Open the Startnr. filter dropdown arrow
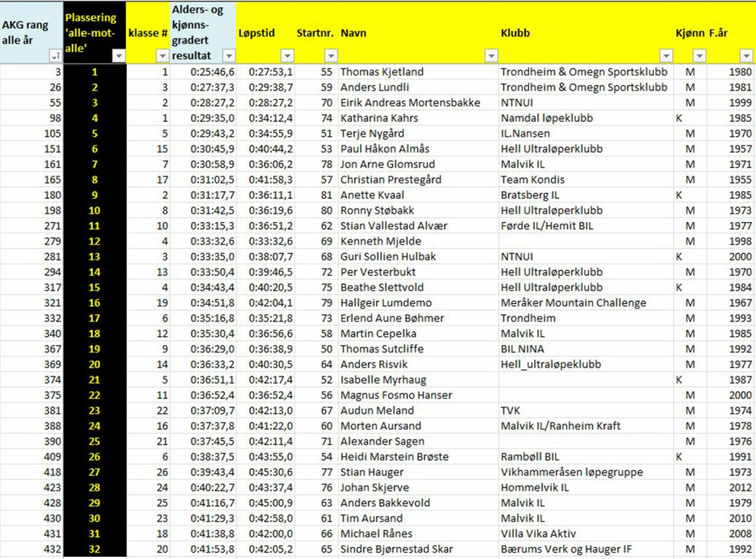Screen dimensions: 756x559 [x=330, y=56]
